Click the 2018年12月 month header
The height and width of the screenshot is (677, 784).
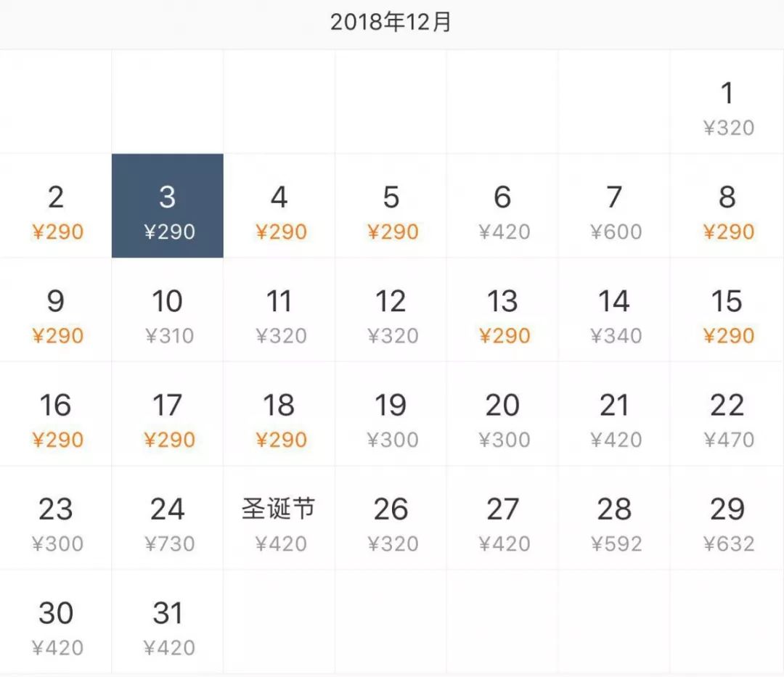(392, 22)
